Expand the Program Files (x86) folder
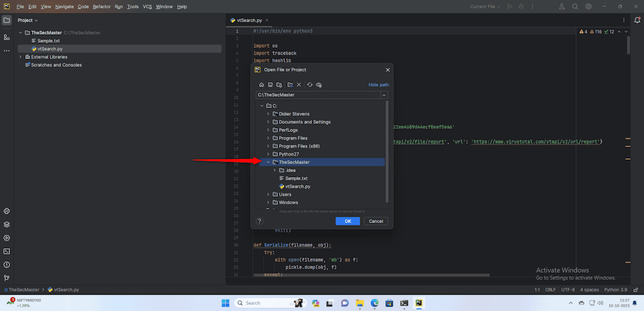644x311 pixels. pos(268,146)
